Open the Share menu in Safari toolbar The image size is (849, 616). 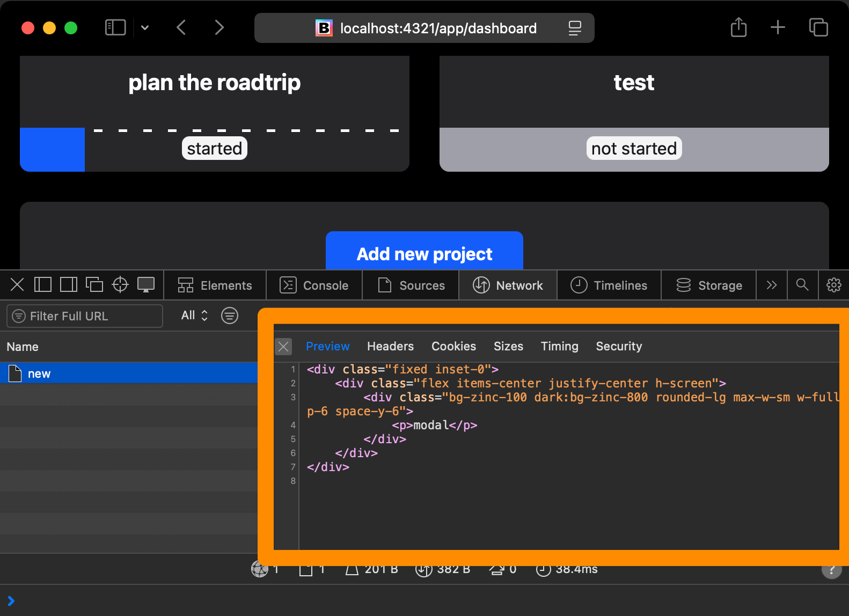click(x=739, y=27)
